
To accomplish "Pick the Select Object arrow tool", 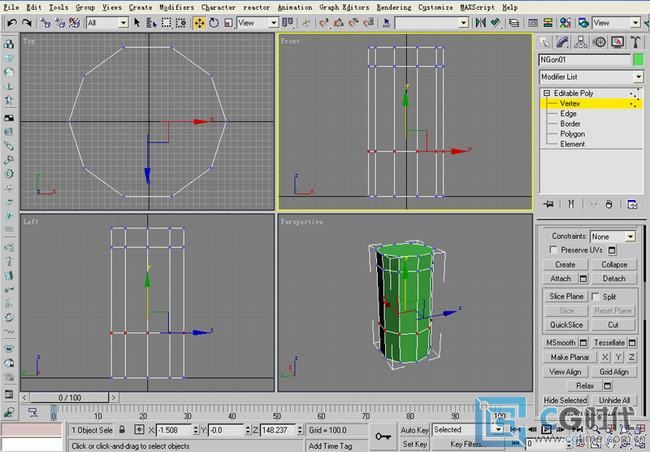I will click(137, 23).
